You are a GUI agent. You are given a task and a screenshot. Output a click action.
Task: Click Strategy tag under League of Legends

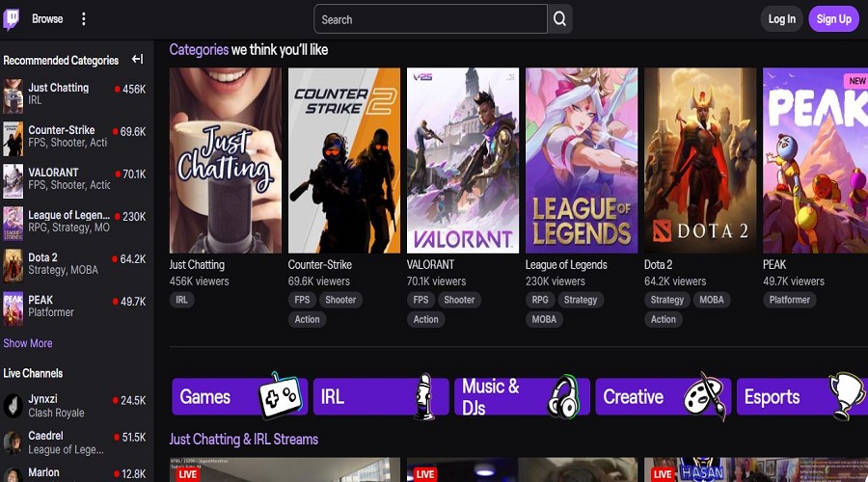click(581, 300)
